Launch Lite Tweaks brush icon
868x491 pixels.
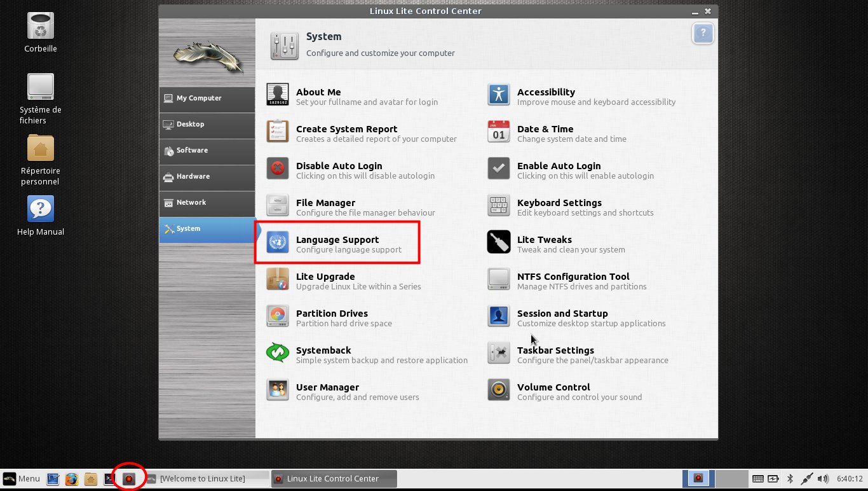(499, 242)
